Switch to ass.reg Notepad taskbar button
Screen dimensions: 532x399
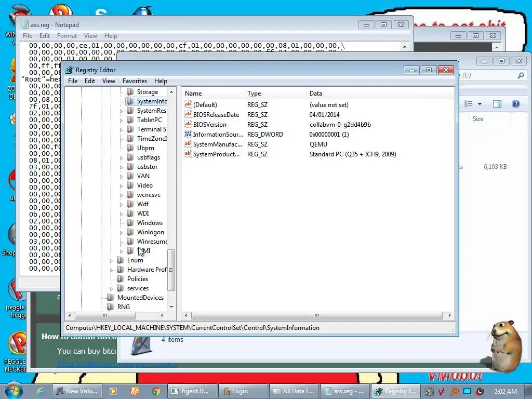(345, 391)
